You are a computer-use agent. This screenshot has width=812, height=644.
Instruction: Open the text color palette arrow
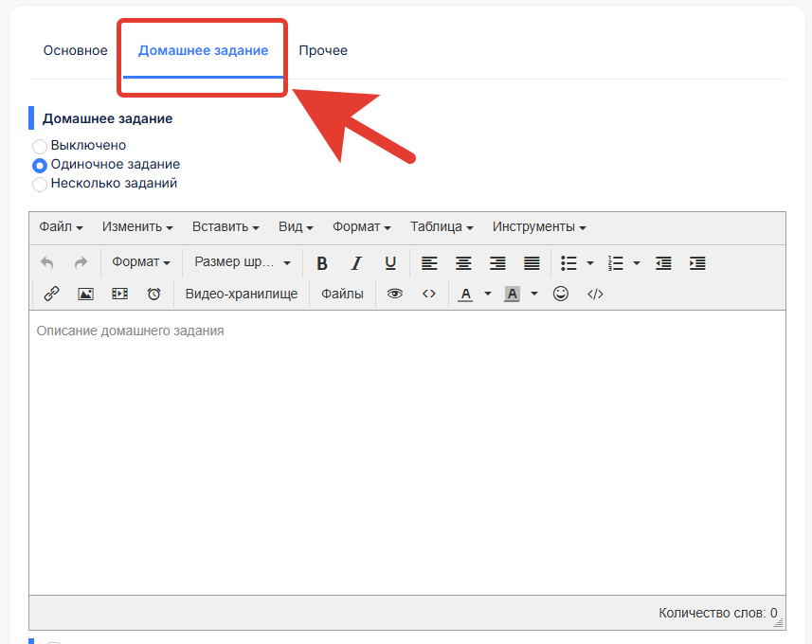click(x=487, y=294)
